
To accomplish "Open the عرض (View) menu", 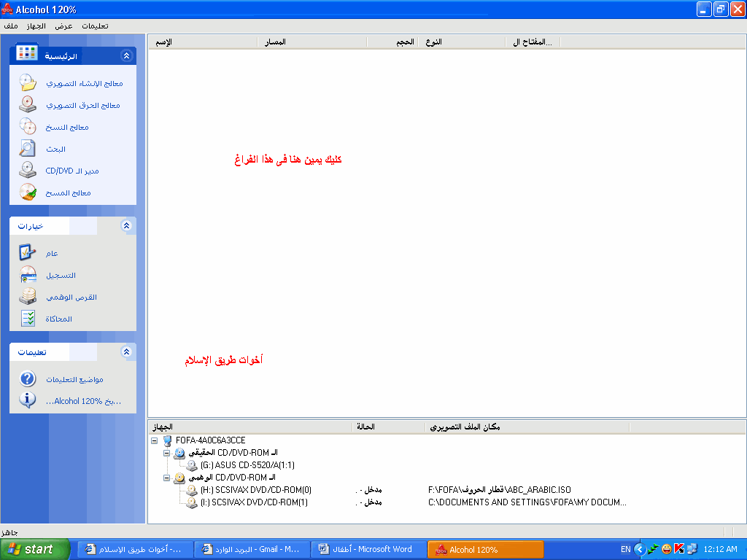I will pyautogui.click(x=63, y=26).
